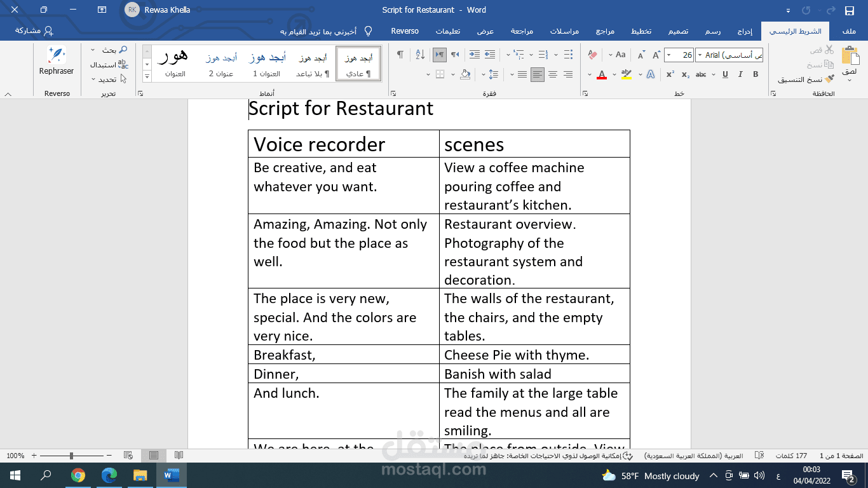Increase paragraph indent

[x=474, y=55]
